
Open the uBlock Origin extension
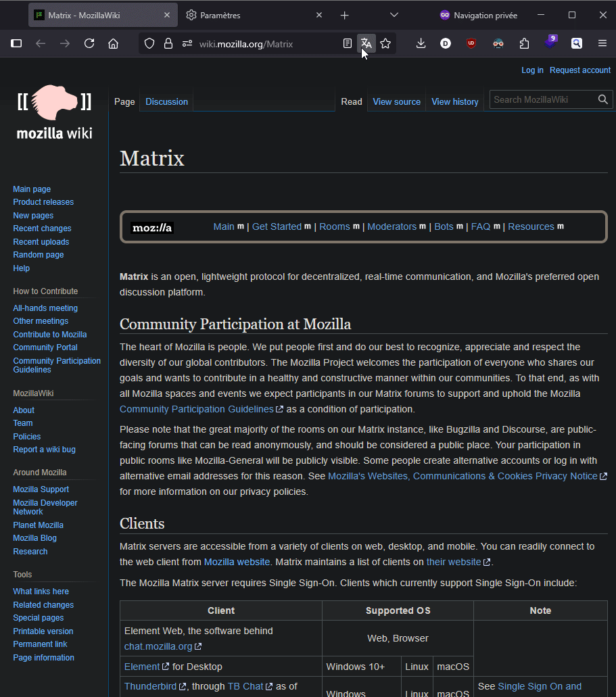(x=471, y=44)
